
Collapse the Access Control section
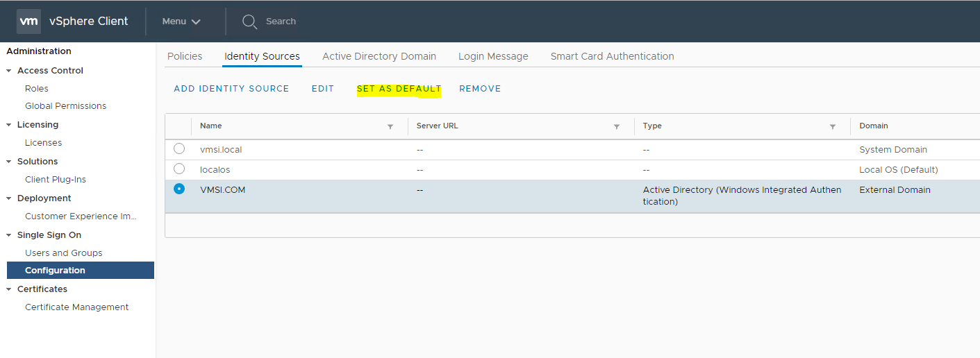click(9, 71)
